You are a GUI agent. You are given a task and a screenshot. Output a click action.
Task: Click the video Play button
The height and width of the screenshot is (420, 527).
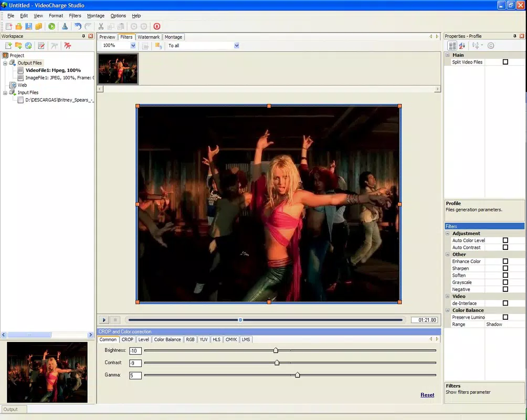(104, 320)
